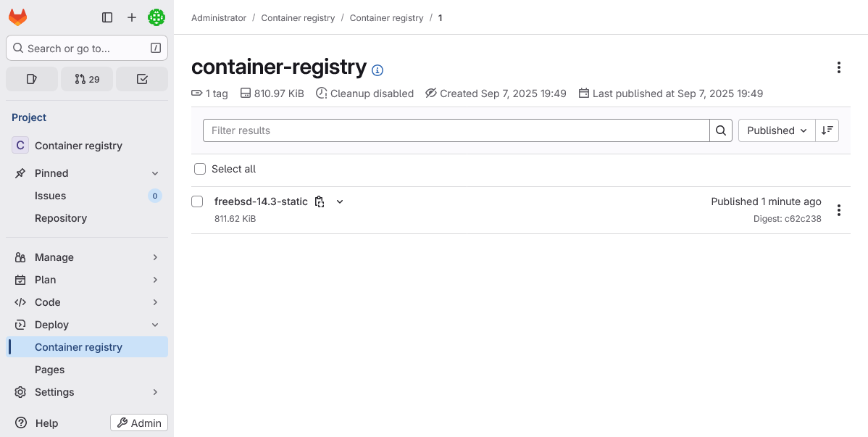Open Pages in the sidebar
Viewport: 868px width, 437px height.
[50, 370]
